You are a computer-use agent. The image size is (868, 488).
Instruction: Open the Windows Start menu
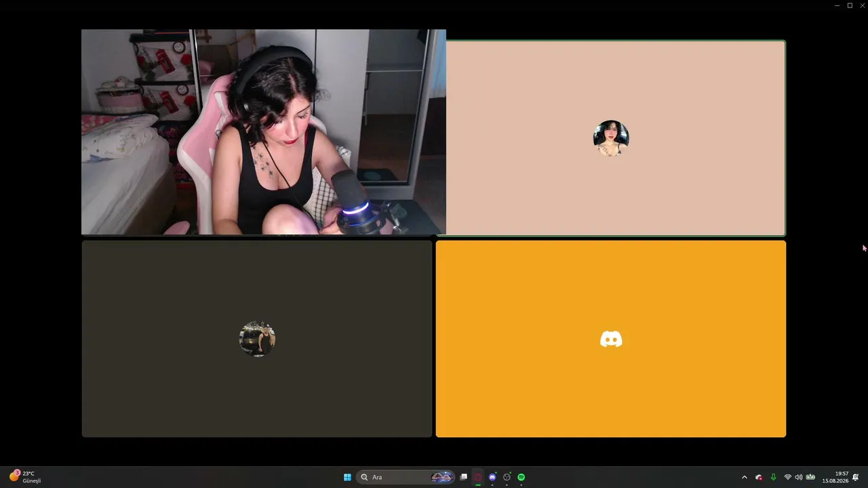tap(347, 477)
